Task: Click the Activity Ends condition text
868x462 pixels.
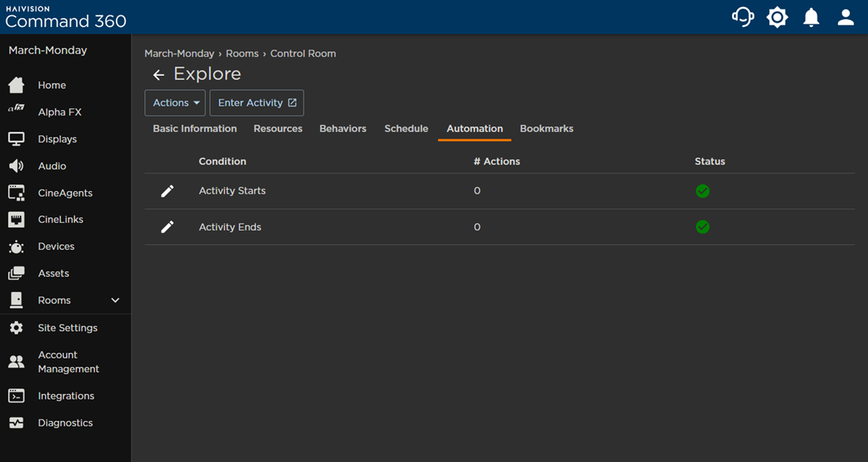Action: [230, 227]
